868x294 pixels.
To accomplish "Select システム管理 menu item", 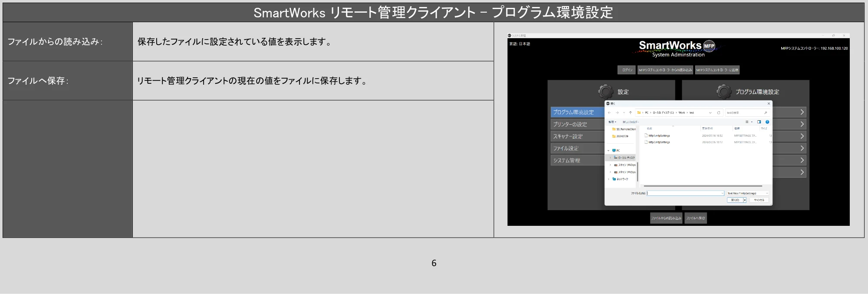I will point(578,160).
